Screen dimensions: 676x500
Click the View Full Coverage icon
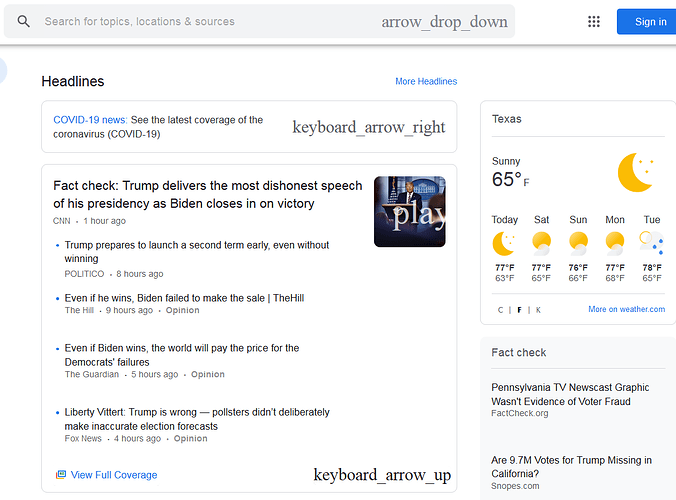click(x=61, y=475)
